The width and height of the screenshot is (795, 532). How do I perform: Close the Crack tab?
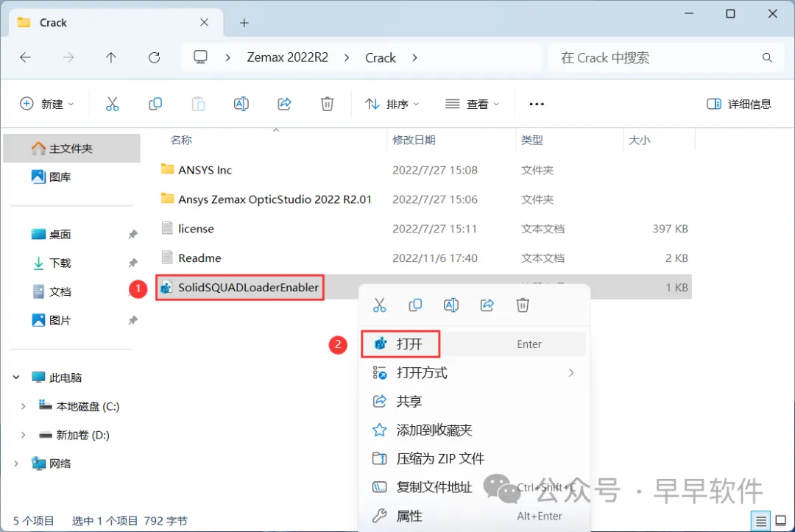pos(205,22)
